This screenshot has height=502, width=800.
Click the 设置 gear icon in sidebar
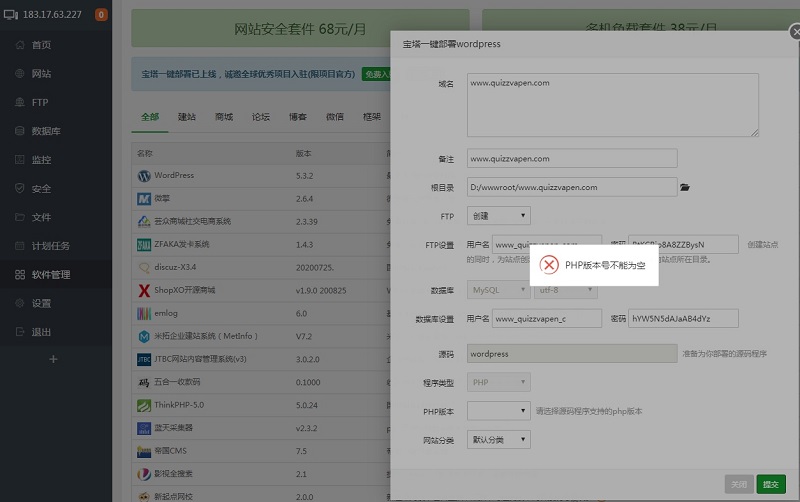coord(20,303)
